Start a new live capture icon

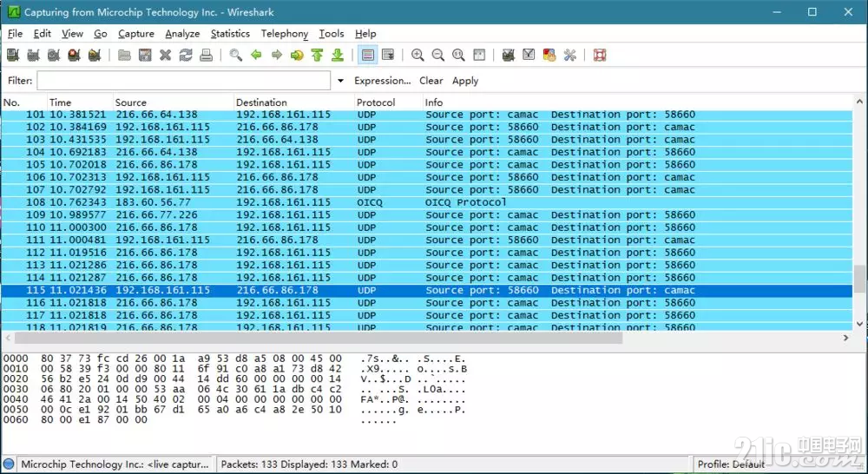point(54,55)
